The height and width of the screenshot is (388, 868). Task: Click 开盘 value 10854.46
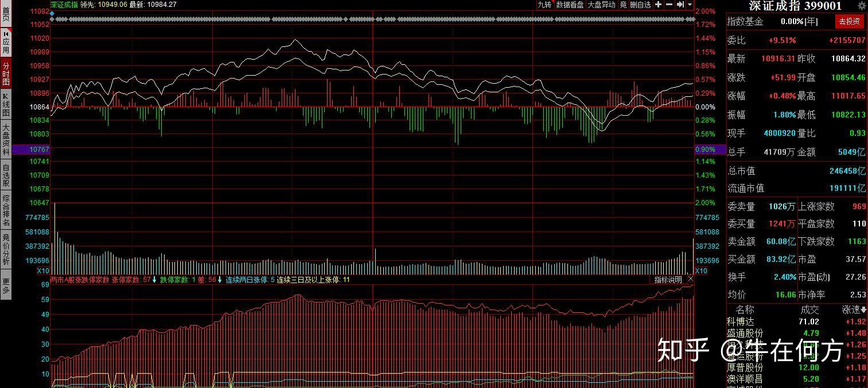click(x=848, y=77)
